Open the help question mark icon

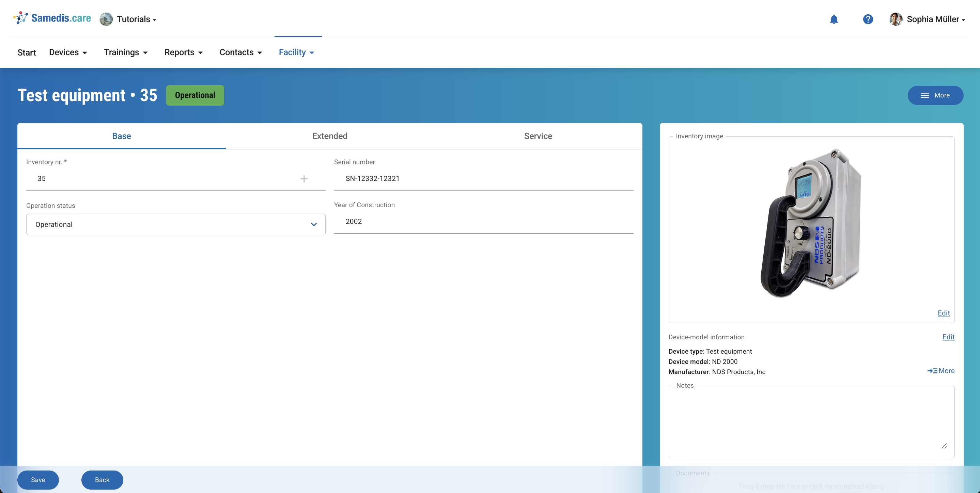pyautogui.click(x=868, y=19)
